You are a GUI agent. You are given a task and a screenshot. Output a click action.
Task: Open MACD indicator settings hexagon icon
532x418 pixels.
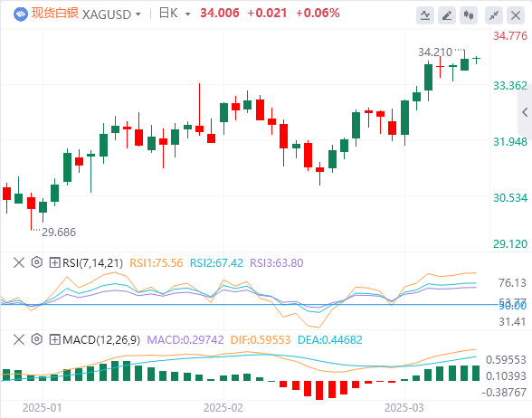(36, 339)
